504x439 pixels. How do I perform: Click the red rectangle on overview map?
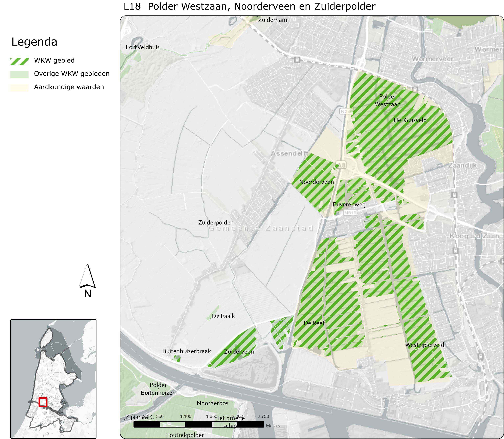click(x=43, y=402)
